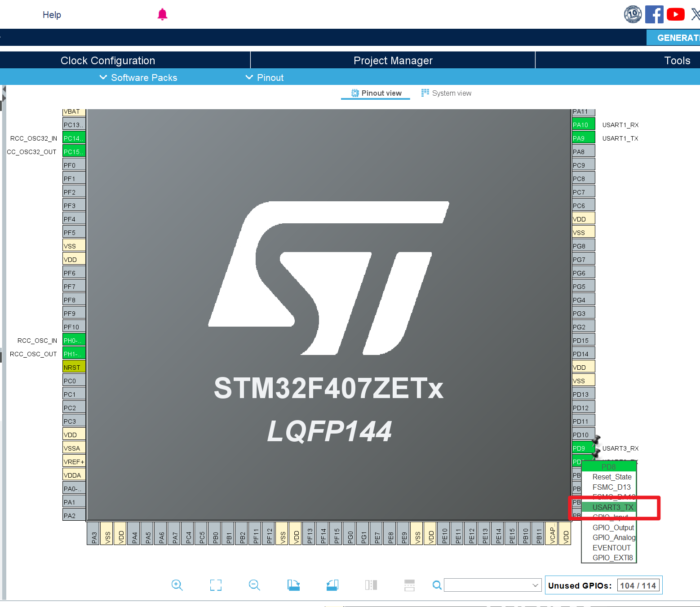Click the USART1_RX signal label
The height and width of the screenshot is (607, 700).
click(x=620, y=125)
